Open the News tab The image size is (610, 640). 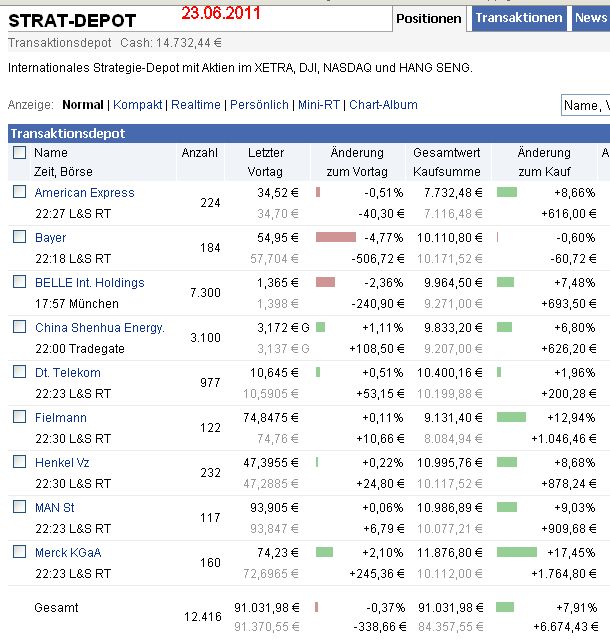click(591, 18)
